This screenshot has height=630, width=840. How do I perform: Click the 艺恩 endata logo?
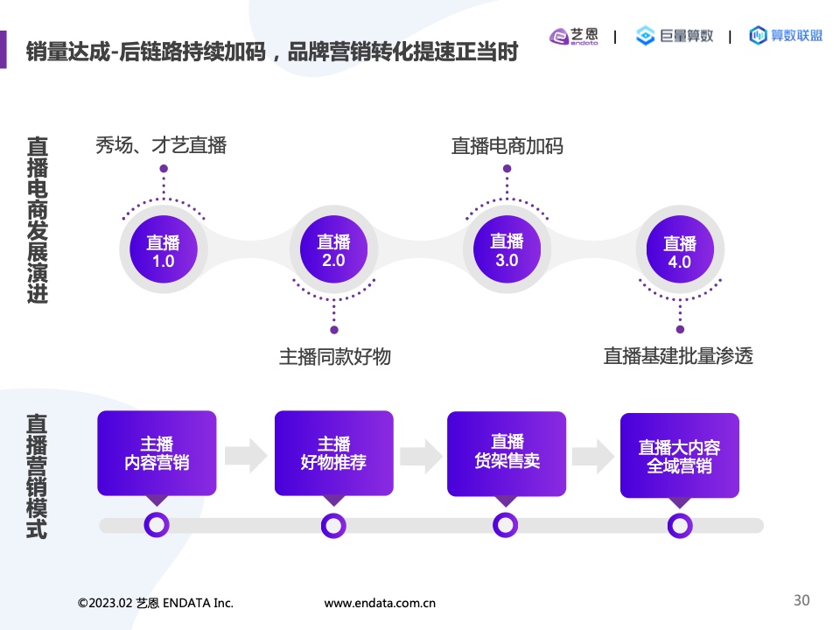tap(574, 37)
